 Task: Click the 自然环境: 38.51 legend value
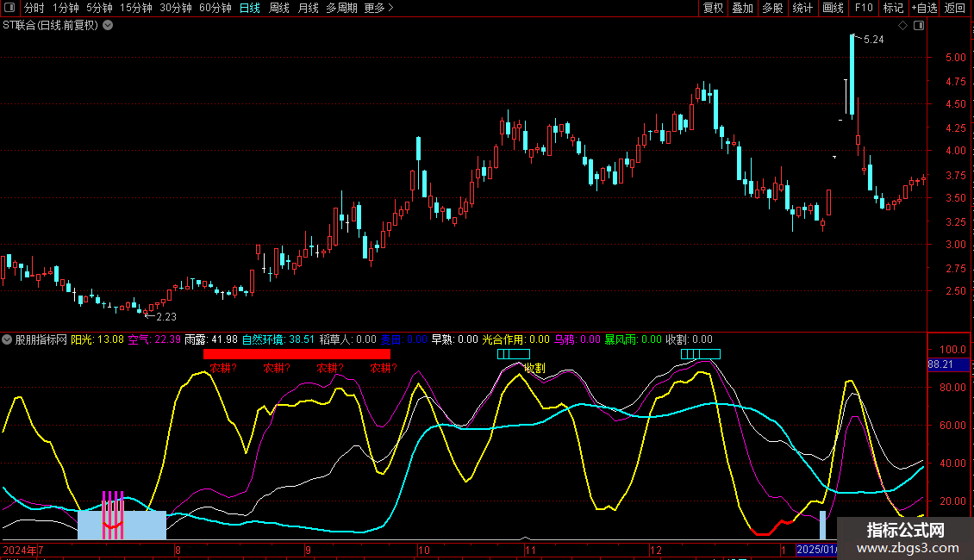tap(278, 339)
